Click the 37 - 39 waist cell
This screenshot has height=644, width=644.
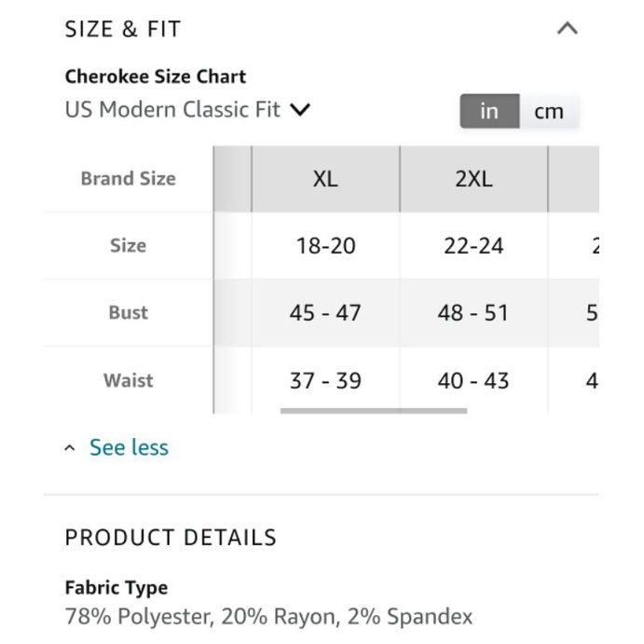pyautogui.click(x=325, y=381)
